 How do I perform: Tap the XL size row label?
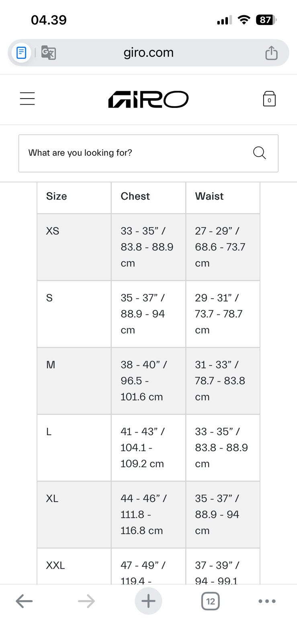(x=52, y=498)
